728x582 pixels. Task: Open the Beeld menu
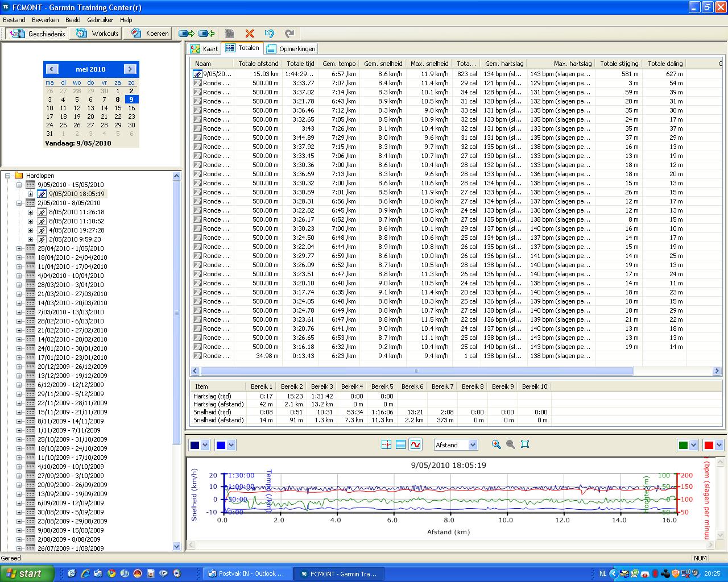click(73, 20)
